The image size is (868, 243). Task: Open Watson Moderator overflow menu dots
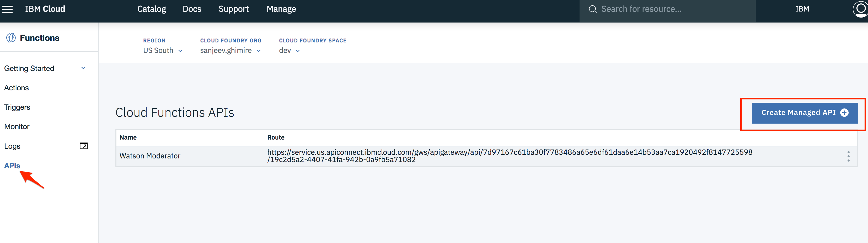coord(848,156)
